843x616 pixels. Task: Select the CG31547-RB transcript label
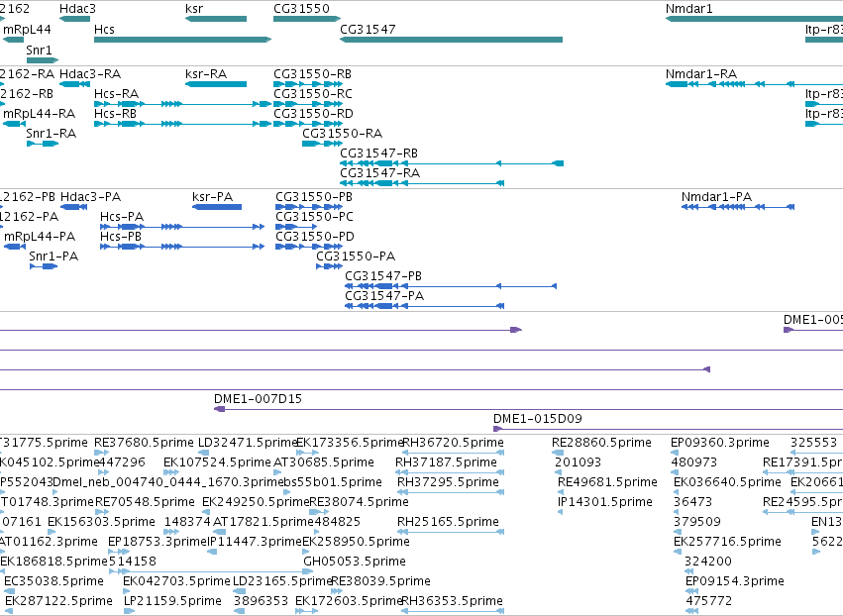378,154
